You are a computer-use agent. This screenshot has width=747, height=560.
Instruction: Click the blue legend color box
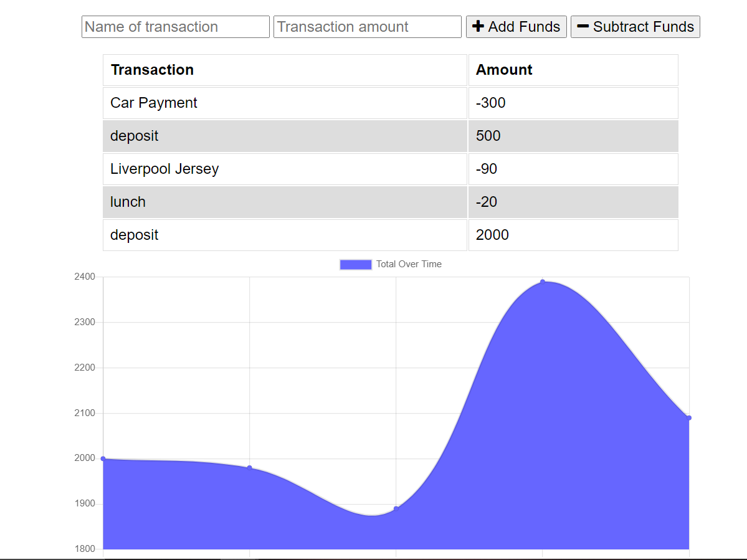click(356, 264)
